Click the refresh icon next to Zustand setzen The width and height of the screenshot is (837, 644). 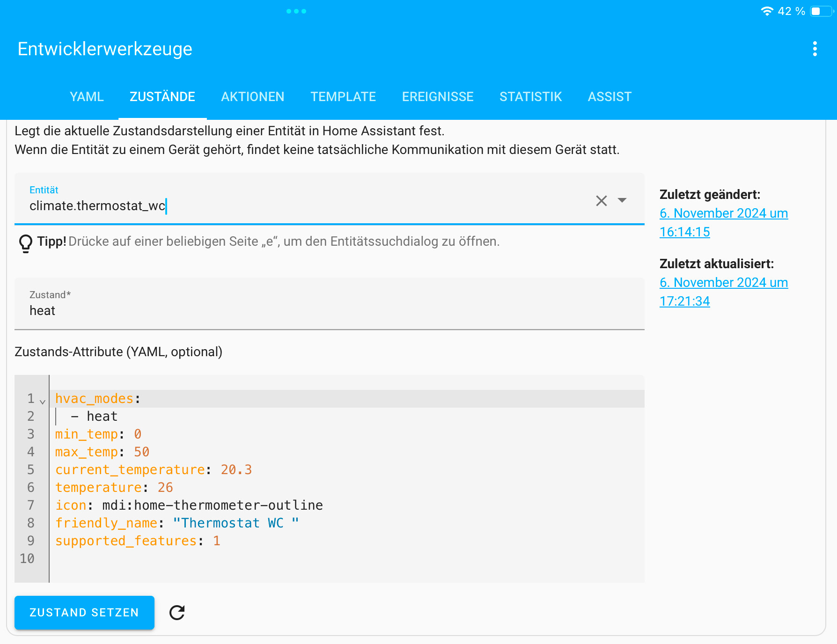177,612
